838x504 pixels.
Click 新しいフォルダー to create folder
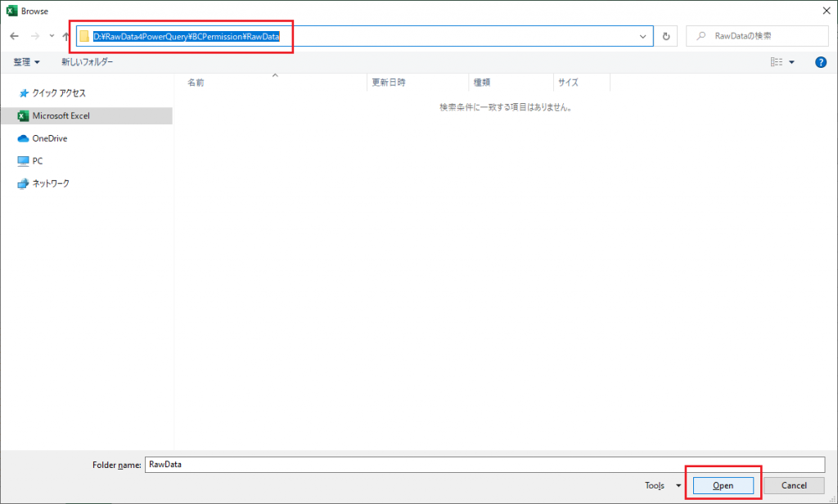pos(87,62)
